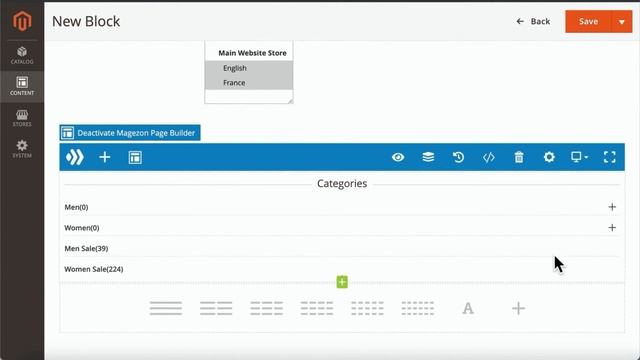Click the Categories heading element
This screenshot has height=360, width=640.
pyautogui.click(x=342, y=184)
